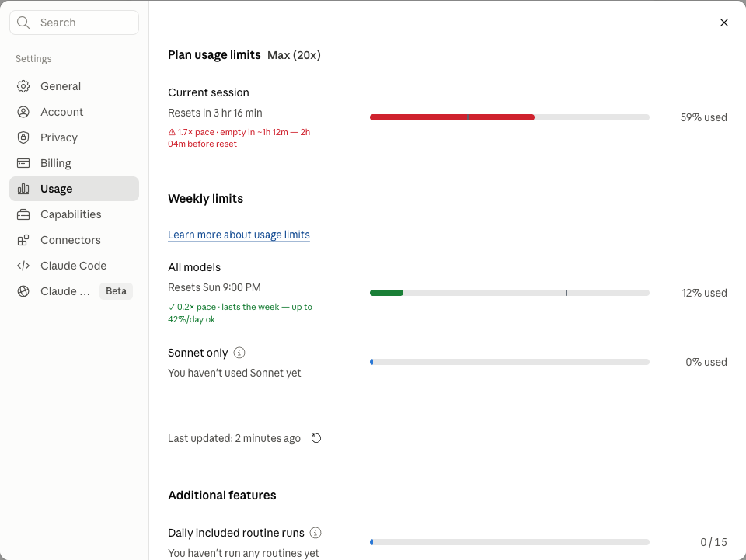
Task: Click Last updated: 2 minutes ago text
Action: (234, 438)
